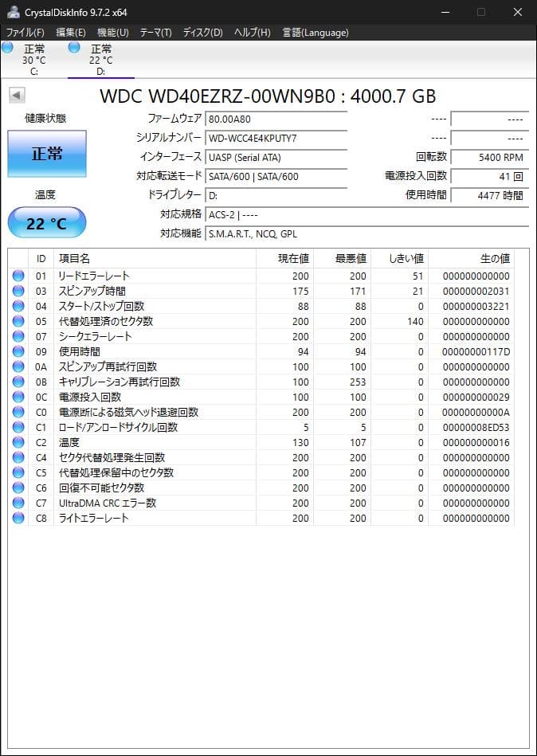This screenshot has width=537, height=756.
Task: Click status orb for ID C2 温度 row
Action: (18, 442)
